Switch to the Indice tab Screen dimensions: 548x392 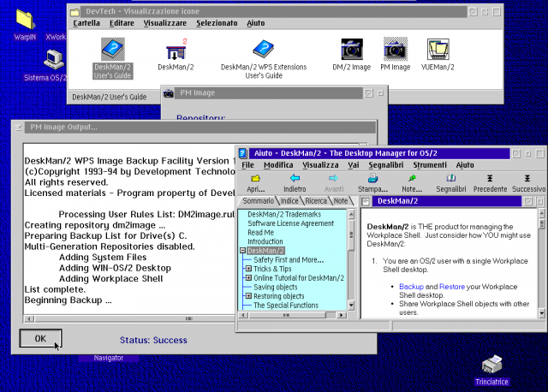[x=289, y=201]
